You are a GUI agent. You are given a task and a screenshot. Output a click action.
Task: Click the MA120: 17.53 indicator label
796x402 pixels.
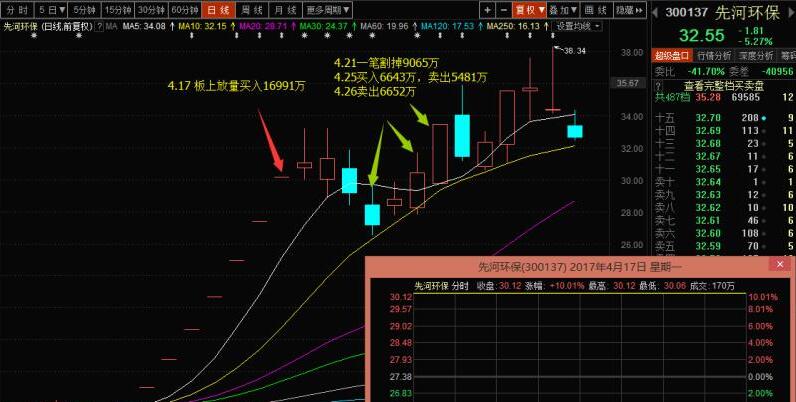pos(447,26)
